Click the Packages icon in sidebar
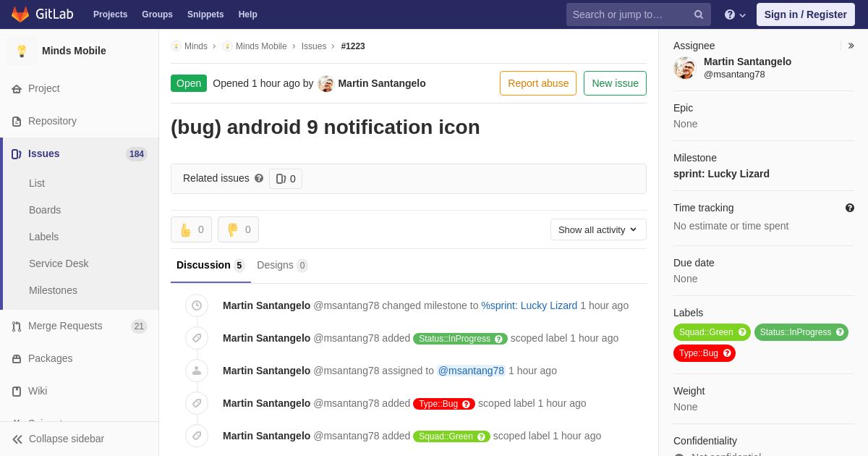This screenshot has height=456, width=868. pos(17,358)
